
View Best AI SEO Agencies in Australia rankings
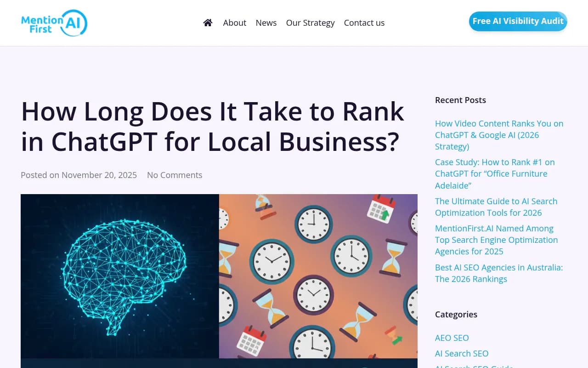pos(499,273)
